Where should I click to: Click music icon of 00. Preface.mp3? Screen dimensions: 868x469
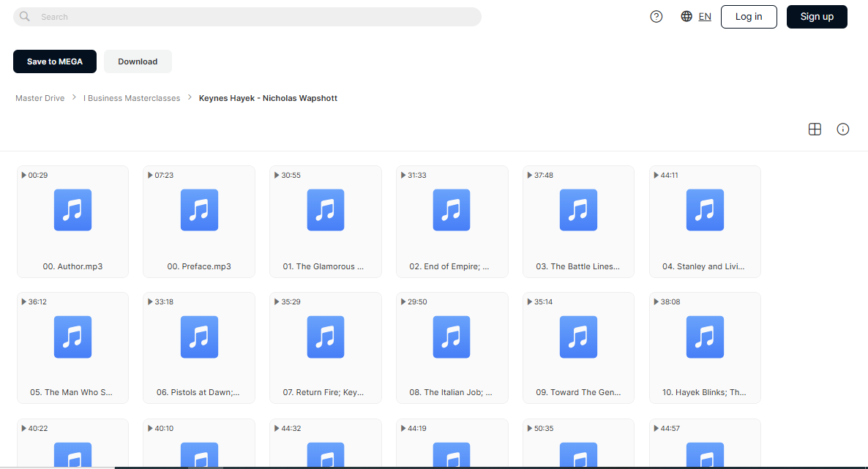pos(199,210)
